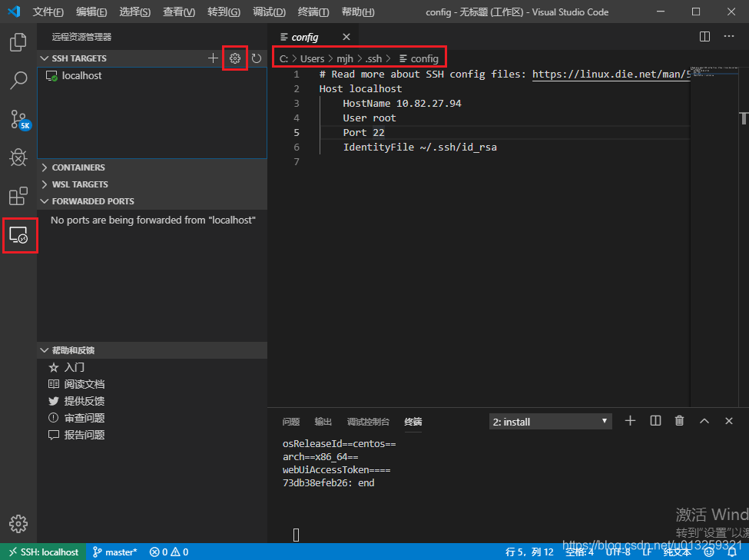Image resolution: width=749 pixels, height=560 pixels.
Task: Split the terminal panel
Action: (655, 420)
